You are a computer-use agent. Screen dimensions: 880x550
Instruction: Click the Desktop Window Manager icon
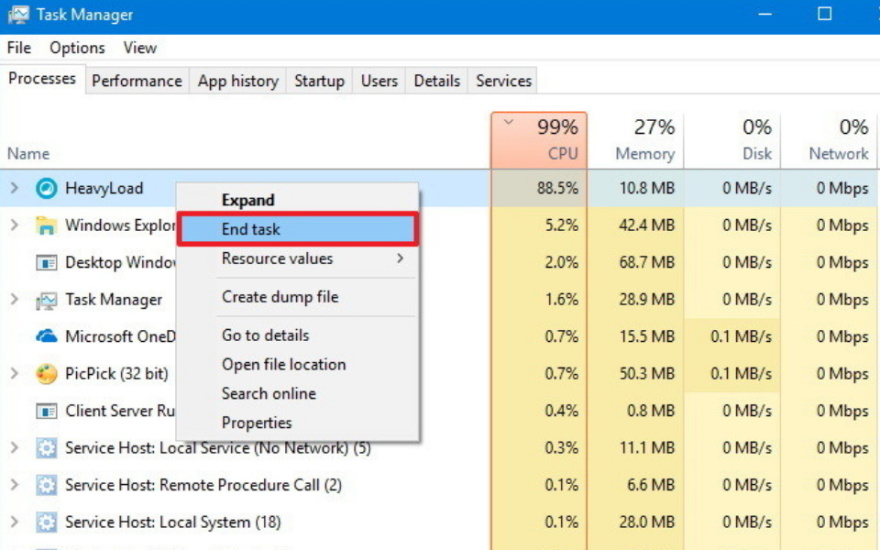tap(46, 263)
